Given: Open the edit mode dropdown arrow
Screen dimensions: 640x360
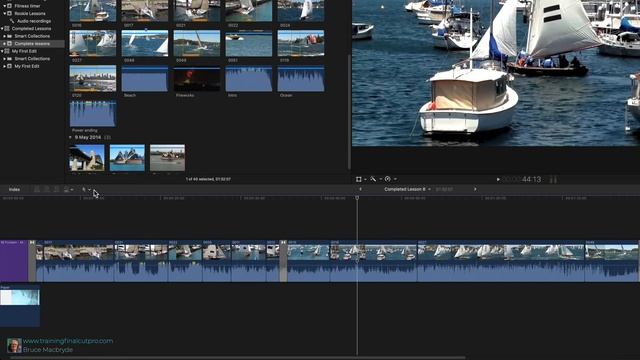Looking at the screenshot, I should (x=72, y=189).
